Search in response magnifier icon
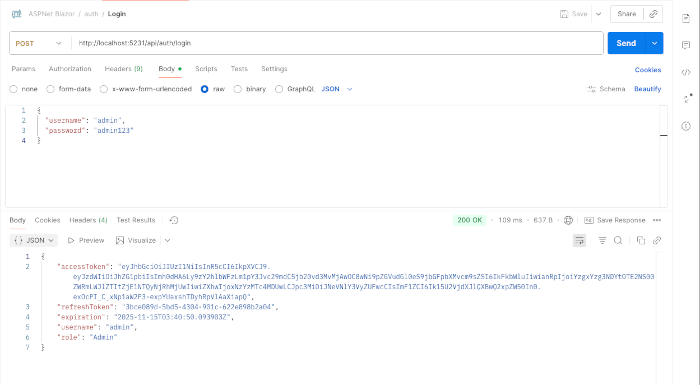 tap(618, 240)
